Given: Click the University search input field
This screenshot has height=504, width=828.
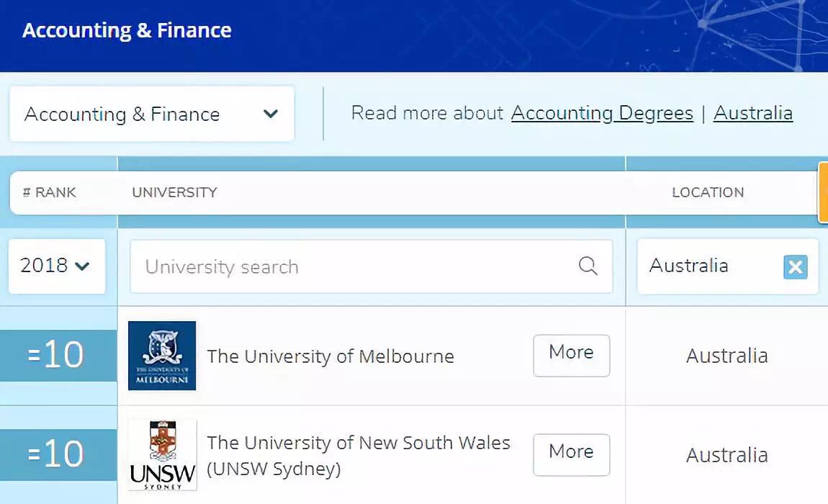Looking at the screenshot, I should pos(353,266).
